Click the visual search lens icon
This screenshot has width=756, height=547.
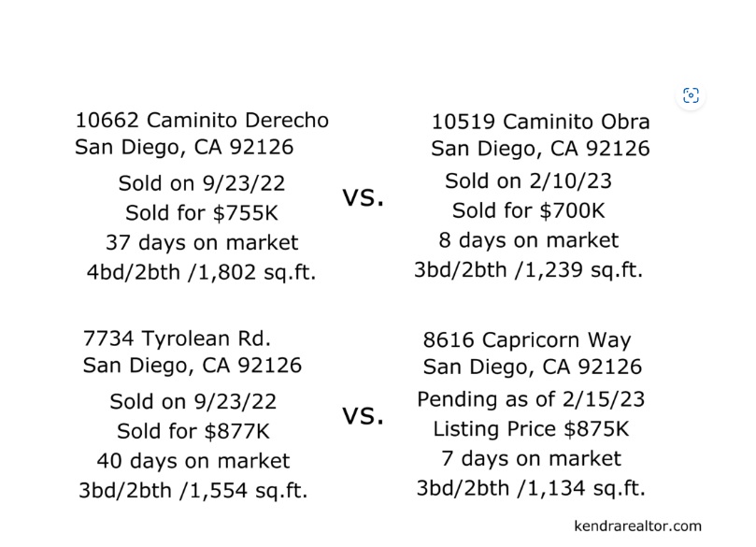tap(691, 95)
